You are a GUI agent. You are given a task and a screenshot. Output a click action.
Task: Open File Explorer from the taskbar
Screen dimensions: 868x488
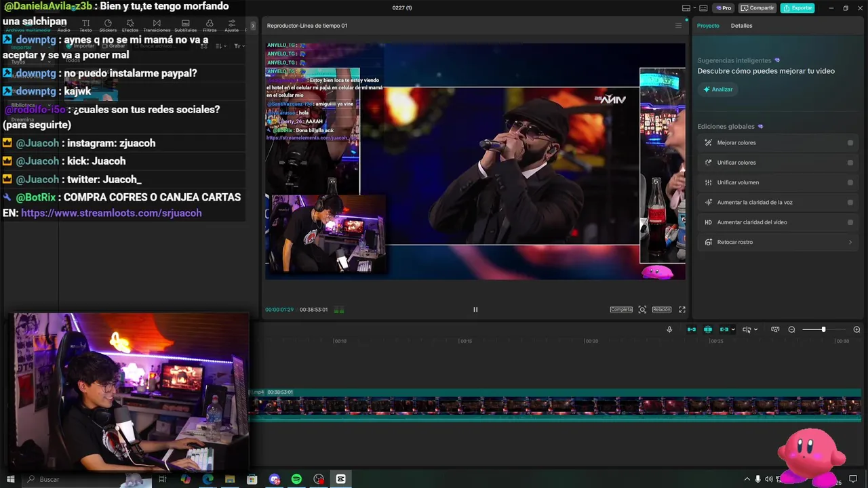click(x=230, y=479)
